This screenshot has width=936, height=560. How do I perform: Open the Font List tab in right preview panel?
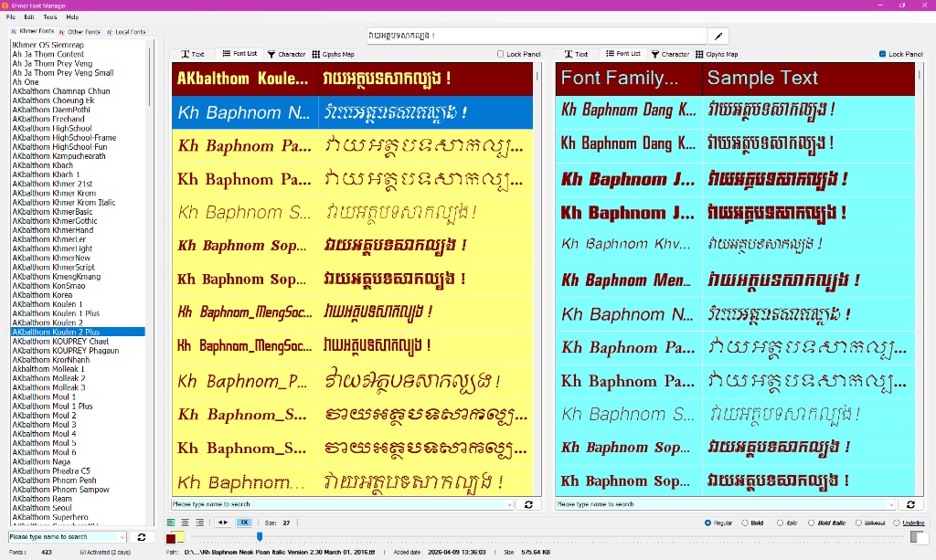pos(622,54)
